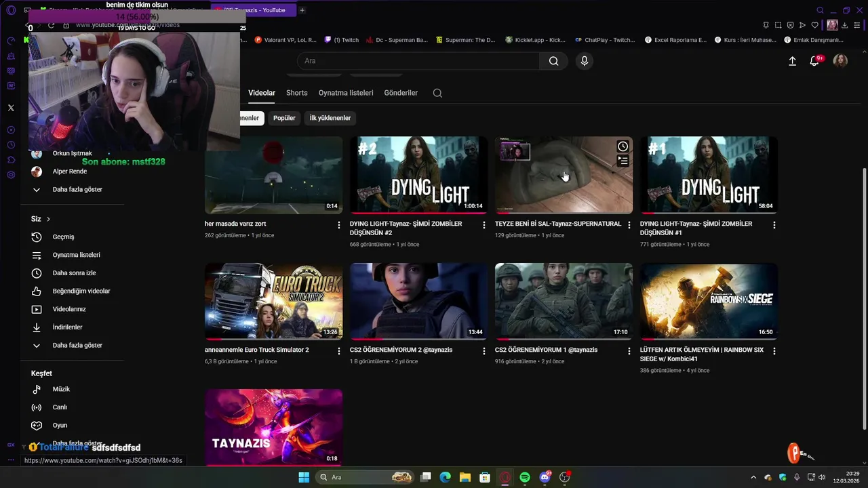
Task: Open the YouTube account avatar menu
Action: click(840, 61)
